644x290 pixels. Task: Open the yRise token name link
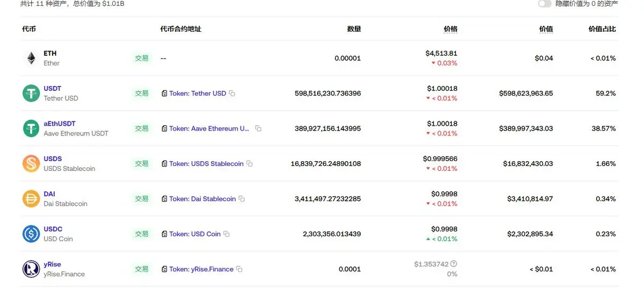52,264
